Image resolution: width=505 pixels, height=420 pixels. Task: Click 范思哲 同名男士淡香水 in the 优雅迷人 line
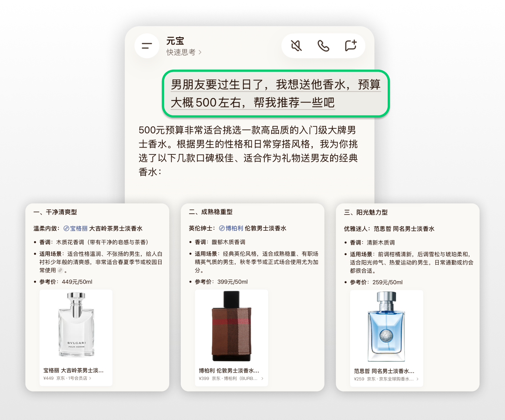click(x=404, y=229)
